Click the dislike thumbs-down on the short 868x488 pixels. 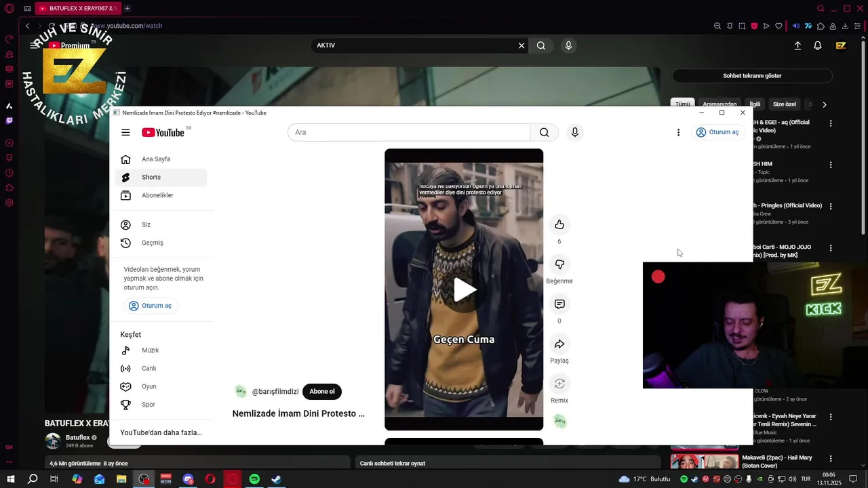pyautogui.click(x=559, y=264)
